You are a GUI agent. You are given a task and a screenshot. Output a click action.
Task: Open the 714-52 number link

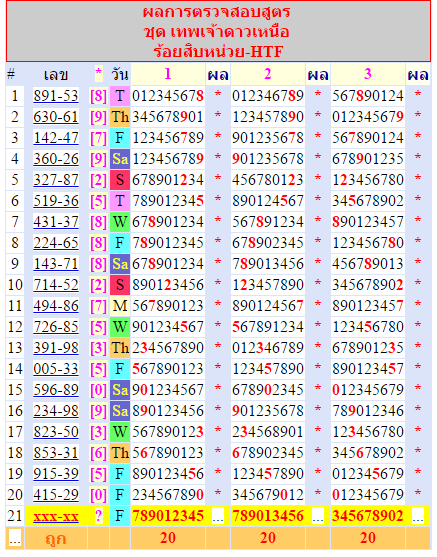click(56, 285)
